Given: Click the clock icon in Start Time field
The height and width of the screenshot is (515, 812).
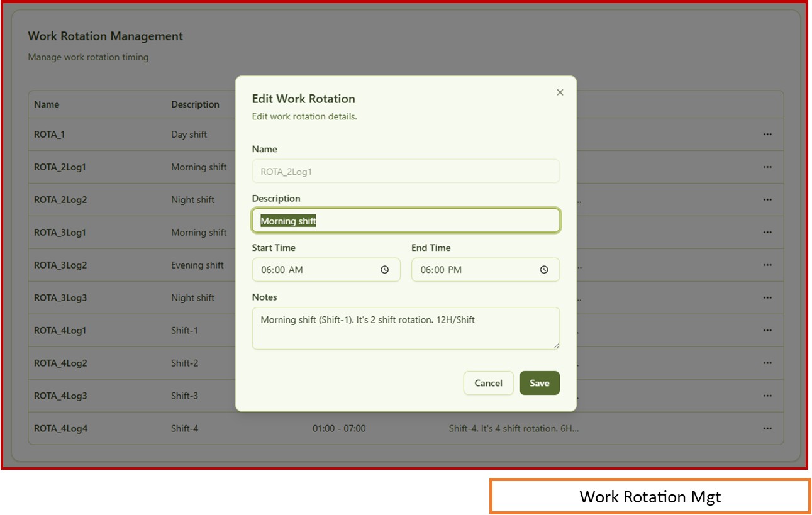Looking at the screenshot, I should point(385,270).
